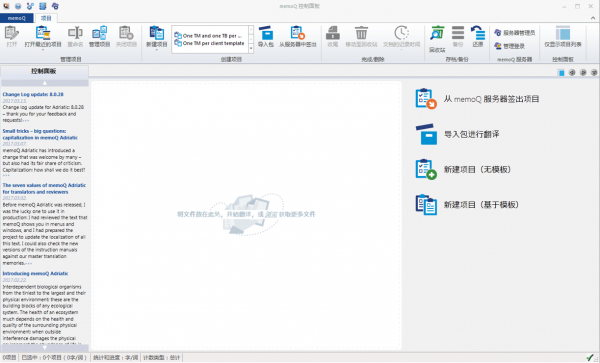Switch to the memoQ ribbon tab
This screenshot has height=363, width=600.
[x=16, y=18]
